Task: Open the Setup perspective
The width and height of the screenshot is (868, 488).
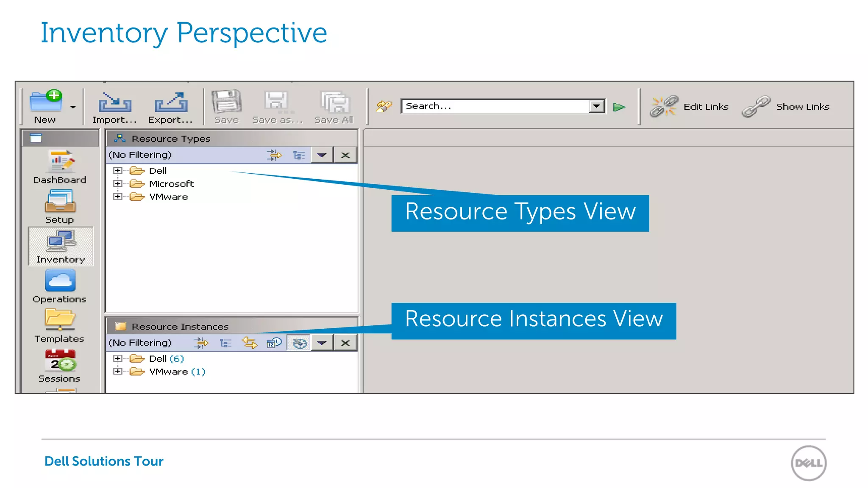Action: click(60, 207)
